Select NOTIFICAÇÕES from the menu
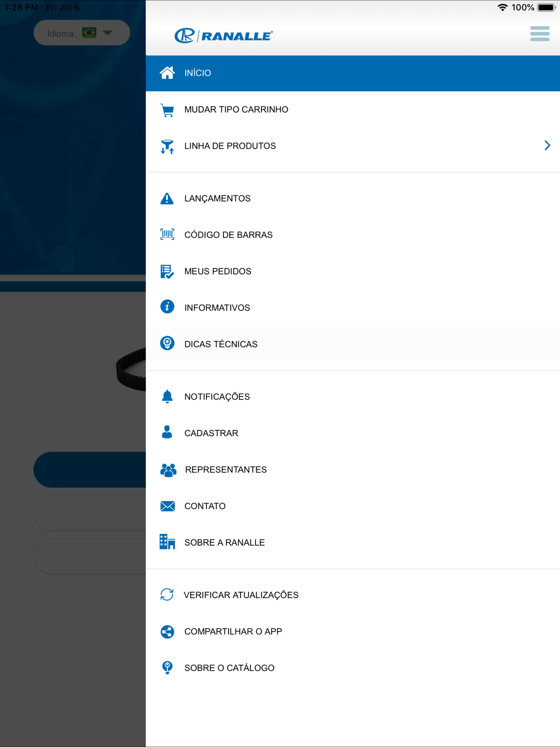 pos(353,396)
